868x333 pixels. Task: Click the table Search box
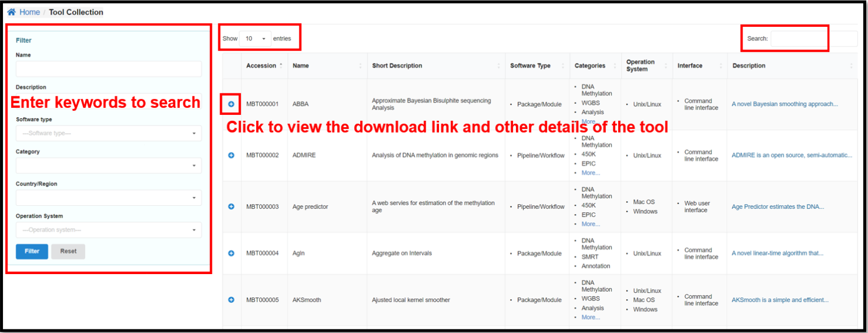pyautogui.click(x=814, y=38)
